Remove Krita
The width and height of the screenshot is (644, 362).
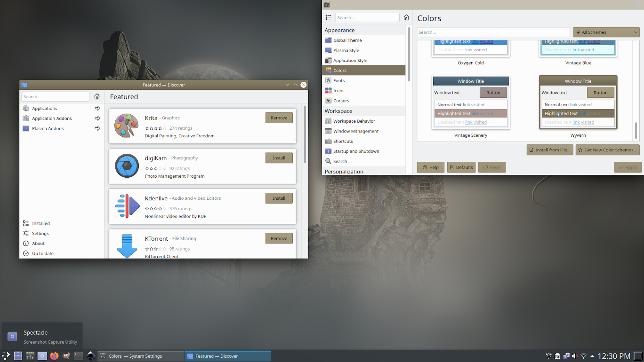[x=279, y=118]
